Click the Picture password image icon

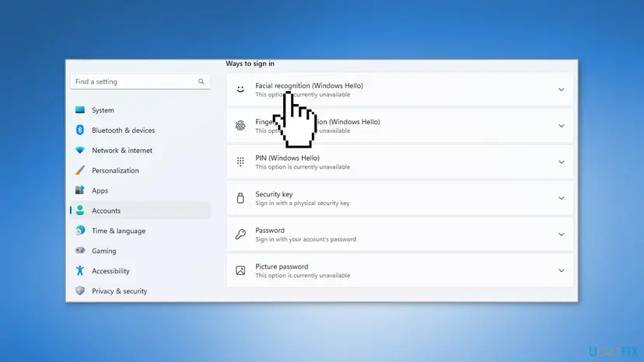[240, 270]
